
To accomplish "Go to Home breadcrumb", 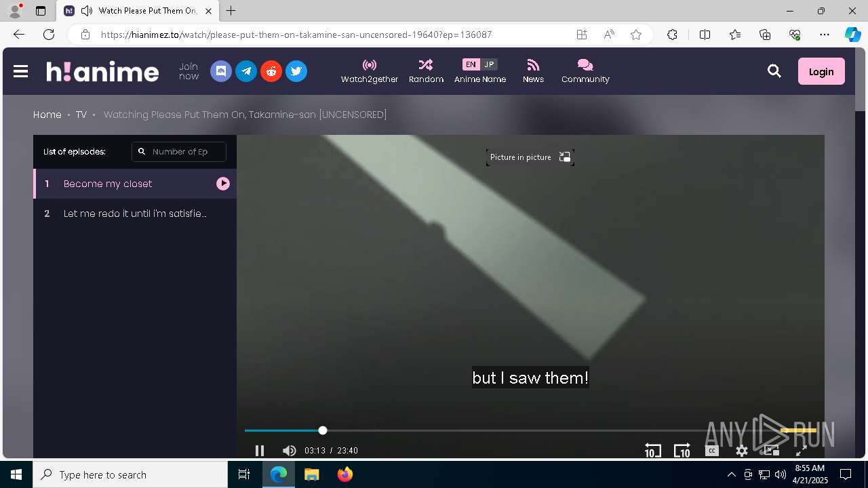I will 47,115.
